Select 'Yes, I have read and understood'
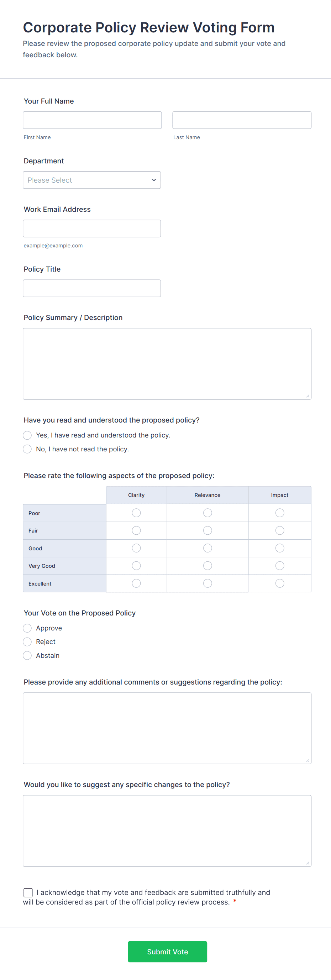 (x=27, y=435)
